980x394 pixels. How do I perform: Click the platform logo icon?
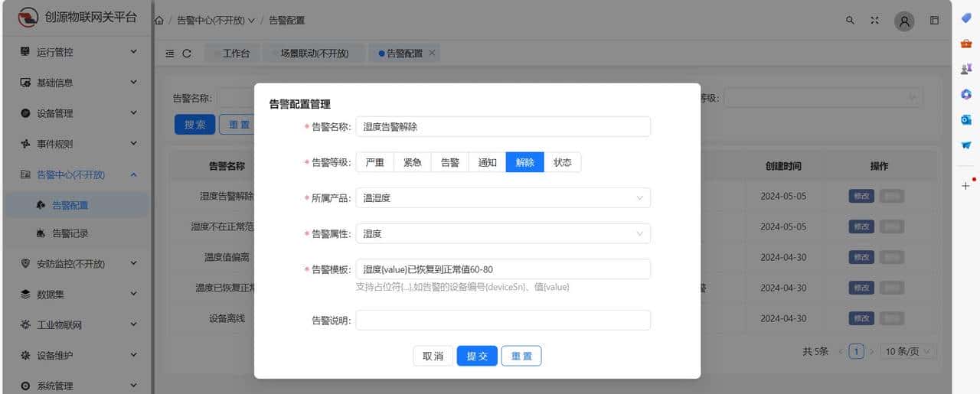pyautogui.click(x=28, y=17)
